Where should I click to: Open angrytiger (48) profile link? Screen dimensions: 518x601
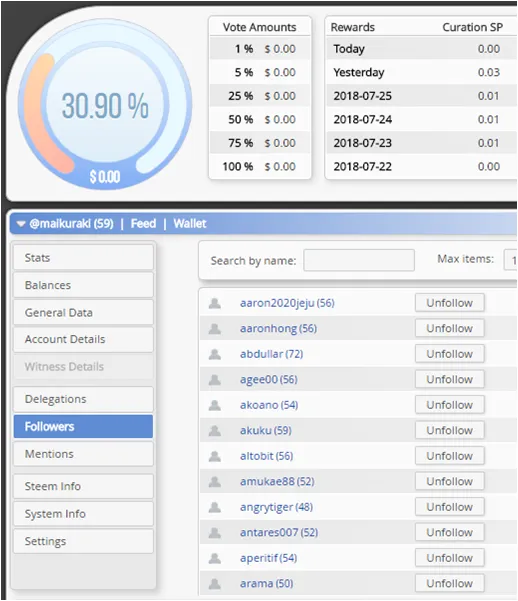[x=276, y=507]
